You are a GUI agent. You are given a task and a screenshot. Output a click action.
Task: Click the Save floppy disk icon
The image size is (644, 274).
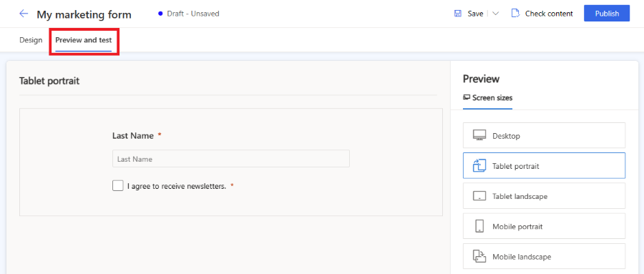[457, 14]
